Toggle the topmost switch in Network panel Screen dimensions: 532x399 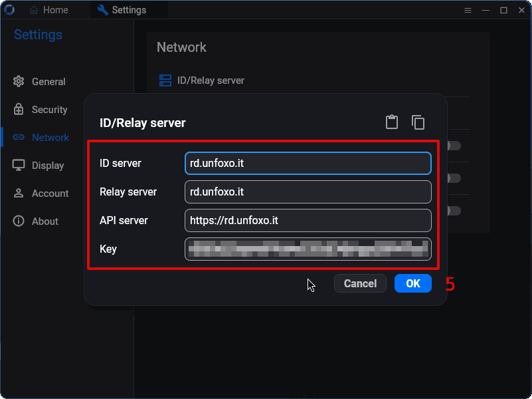(454, 146)
